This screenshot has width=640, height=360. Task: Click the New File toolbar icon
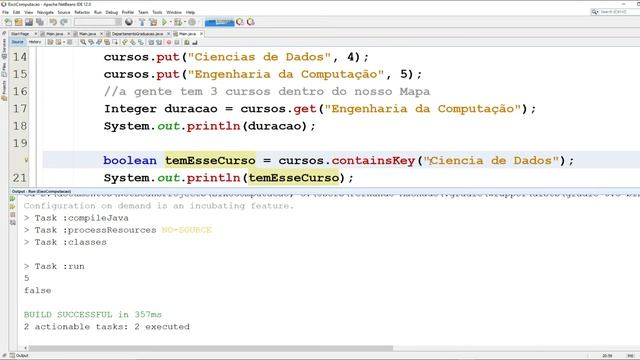(x=8, y=22)
